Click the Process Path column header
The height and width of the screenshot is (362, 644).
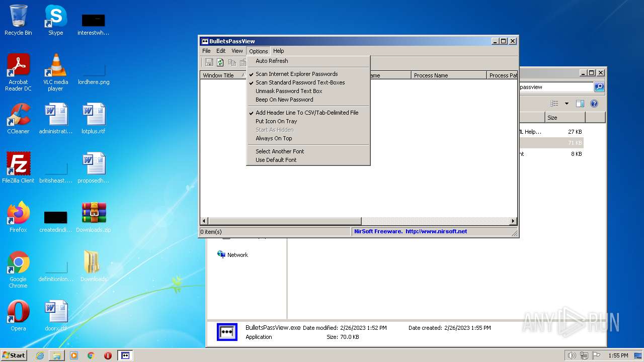(x=502, y=75)
